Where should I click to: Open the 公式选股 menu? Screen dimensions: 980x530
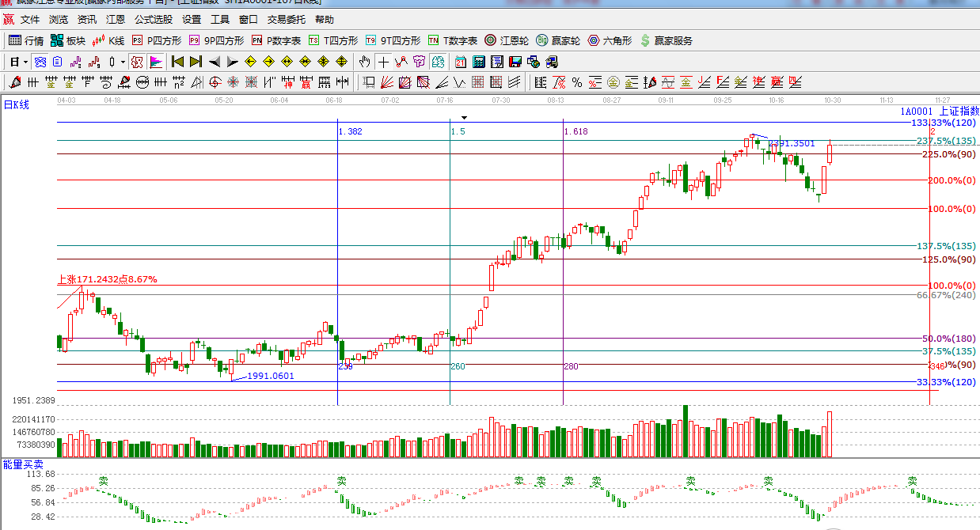[x=153, y=20]
